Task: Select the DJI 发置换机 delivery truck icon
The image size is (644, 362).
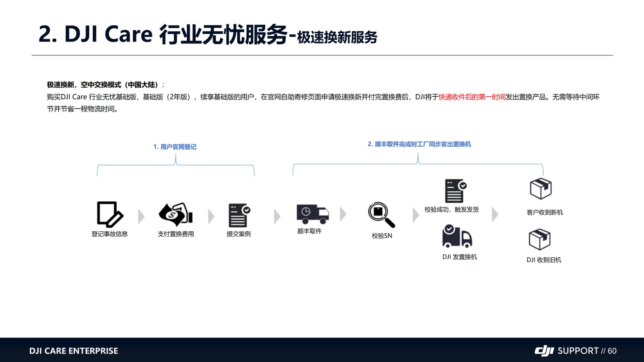Action: pos(457,236)
